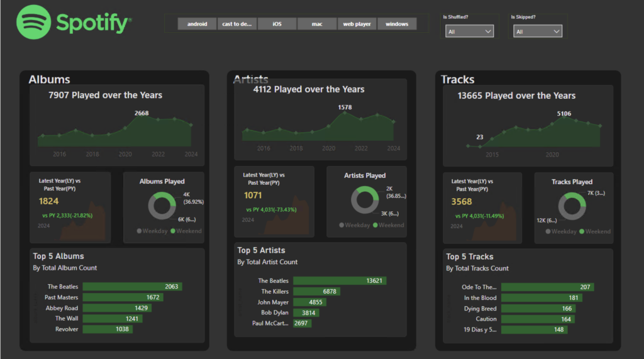The image size is (644, 359).
Task: Click the In the Blood track bar
Action: point(541,298)
